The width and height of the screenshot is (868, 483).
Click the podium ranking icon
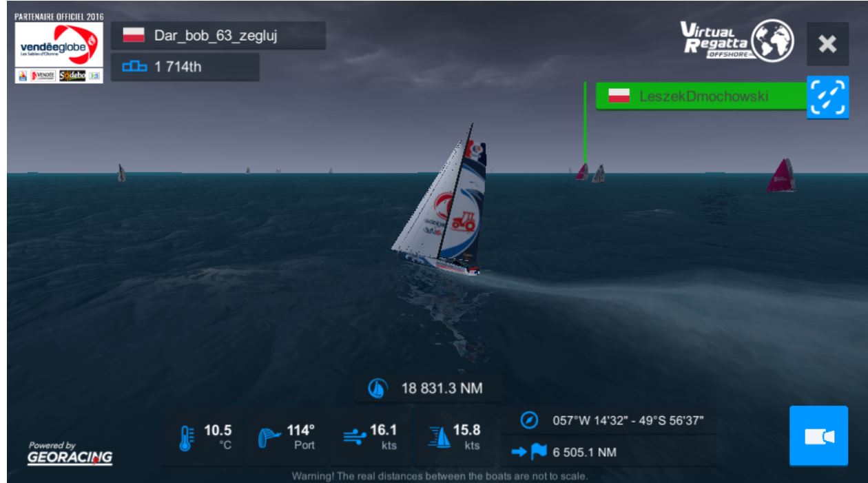coord(134,67)
